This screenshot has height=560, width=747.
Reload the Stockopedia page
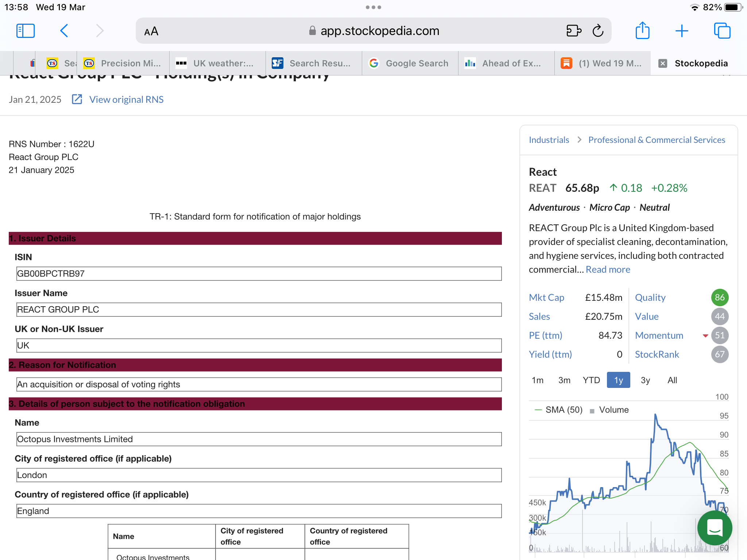[598, 31]
